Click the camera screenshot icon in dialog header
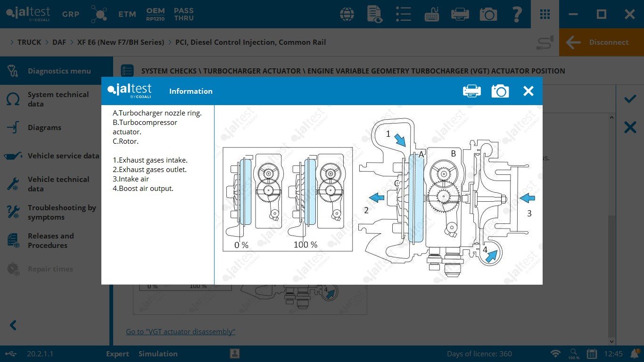The height and width of the screenshot is (362, 644). [x=500, y=91]
